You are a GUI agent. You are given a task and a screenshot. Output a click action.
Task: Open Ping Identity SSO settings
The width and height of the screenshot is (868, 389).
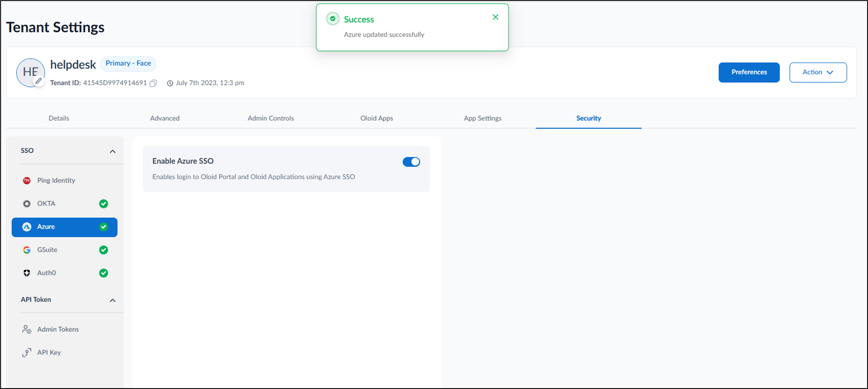[65, 180]
